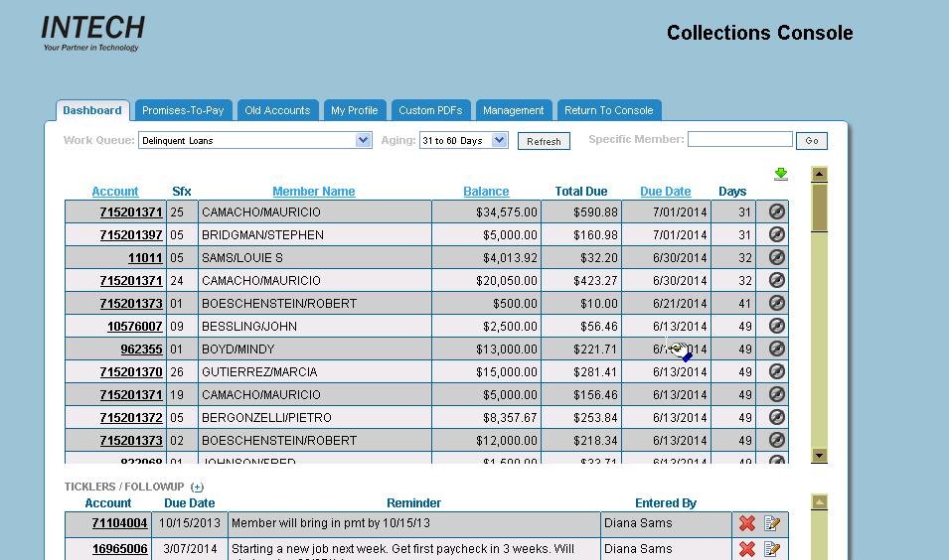Add new tickler with the plus icon
This screenshot has height=560, width=949.
click(197, 488)
